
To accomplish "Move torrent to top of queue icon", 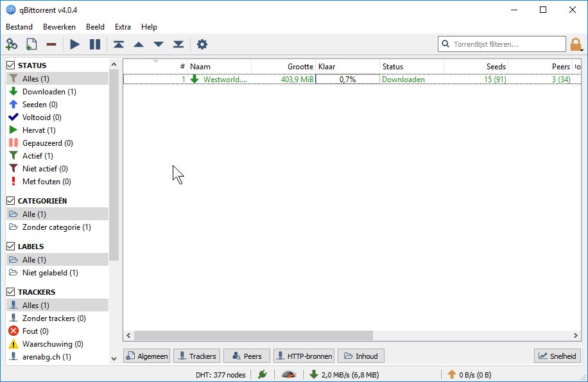I will 117,44.
